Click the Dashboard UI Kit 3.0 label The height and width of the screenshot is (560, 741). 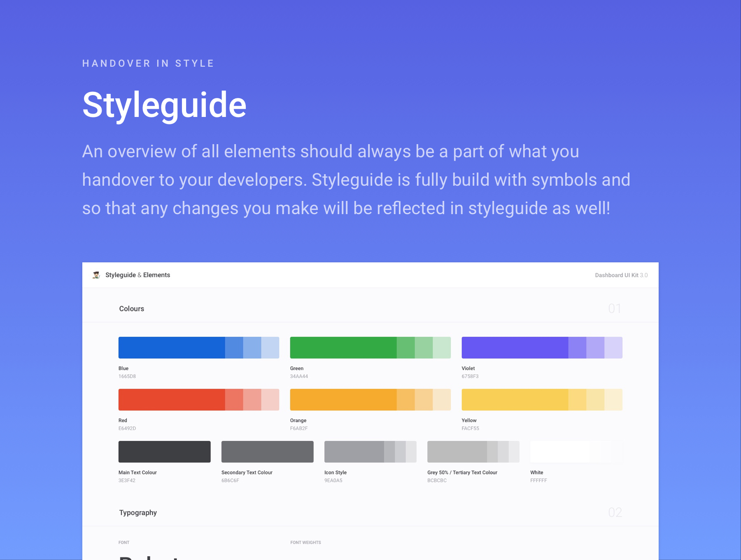pos(621,275)
